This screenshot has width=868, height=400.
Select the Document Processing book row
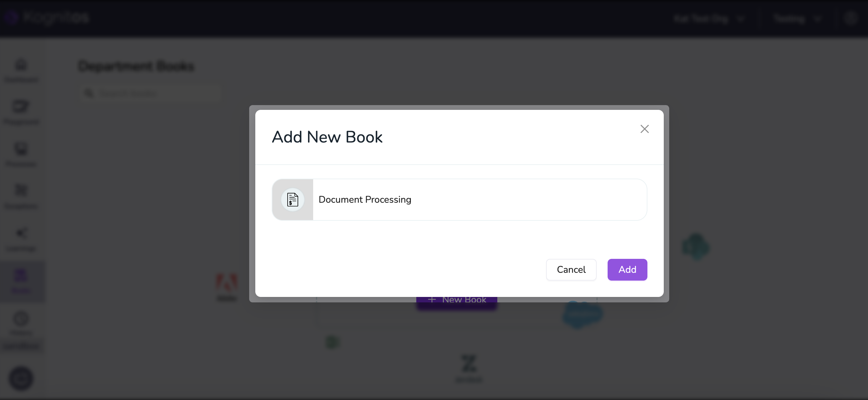(x=459, y=200)
